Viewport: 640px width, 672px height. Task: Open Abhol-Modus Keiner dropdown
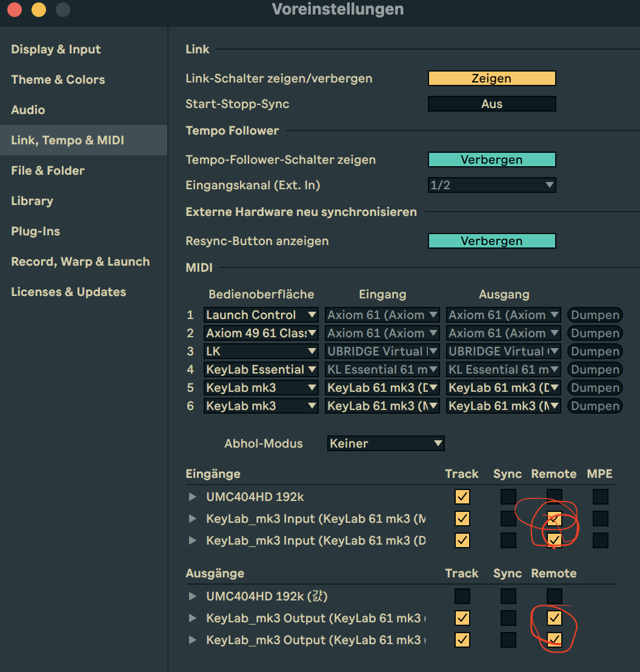[385, 443]
